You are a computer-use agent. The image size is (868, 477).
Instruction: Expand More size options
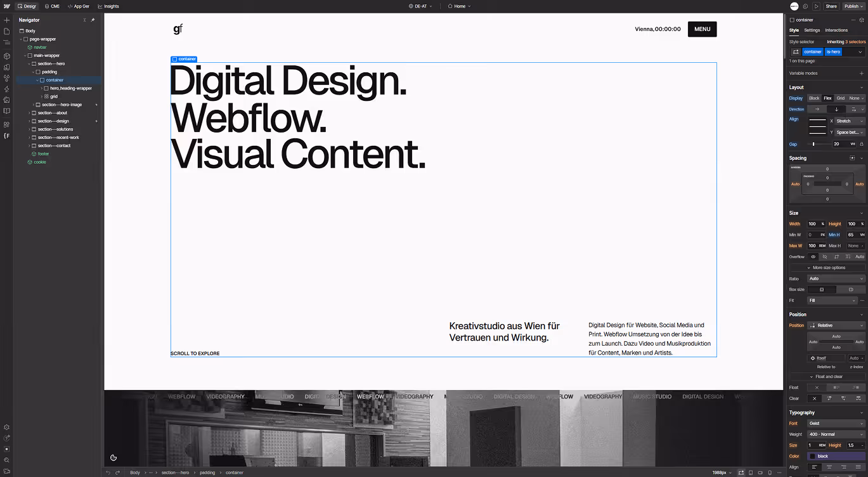[829, 267]
